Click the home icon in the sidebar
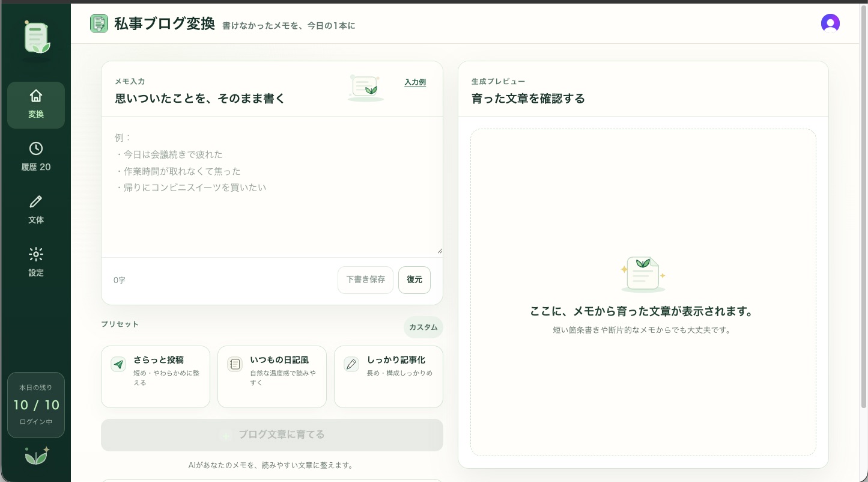Viewport: 868px width, 482px height. [x=36, y=96]
